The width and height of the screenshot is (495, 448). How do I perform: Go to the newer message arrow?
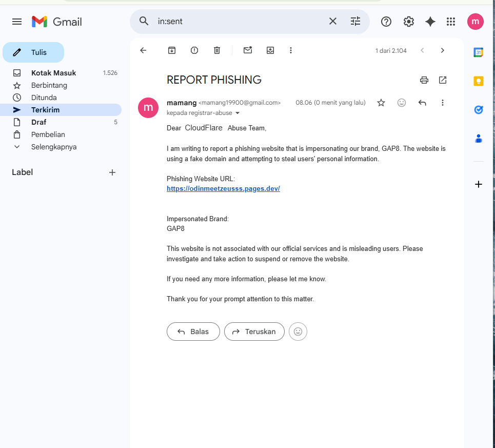[x=422, y=50]
